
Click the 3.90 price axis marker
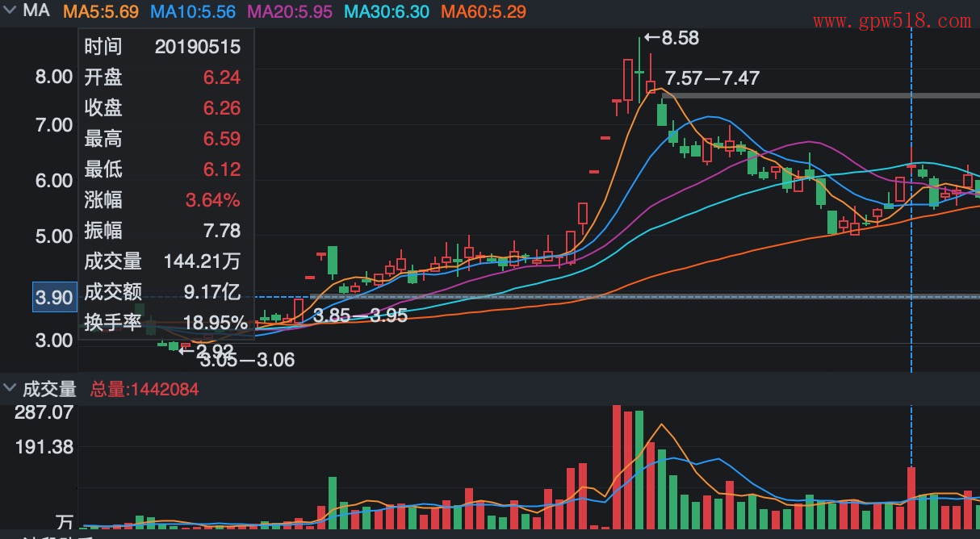pyautogui.click(x=53, y=298)
